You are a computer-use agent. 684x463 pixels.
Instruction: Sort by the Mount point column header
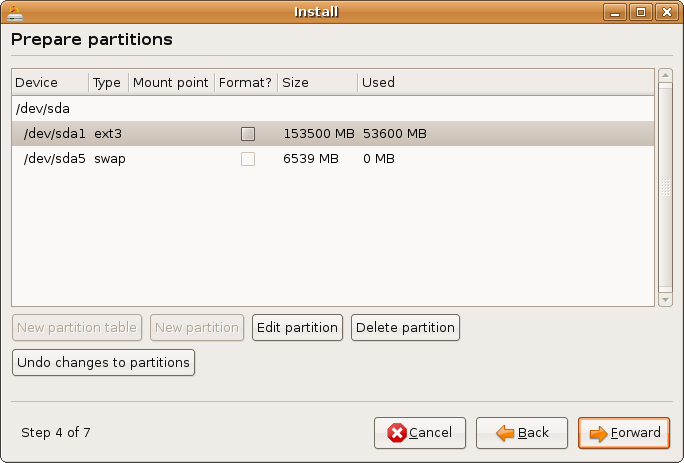pos(170,82)
